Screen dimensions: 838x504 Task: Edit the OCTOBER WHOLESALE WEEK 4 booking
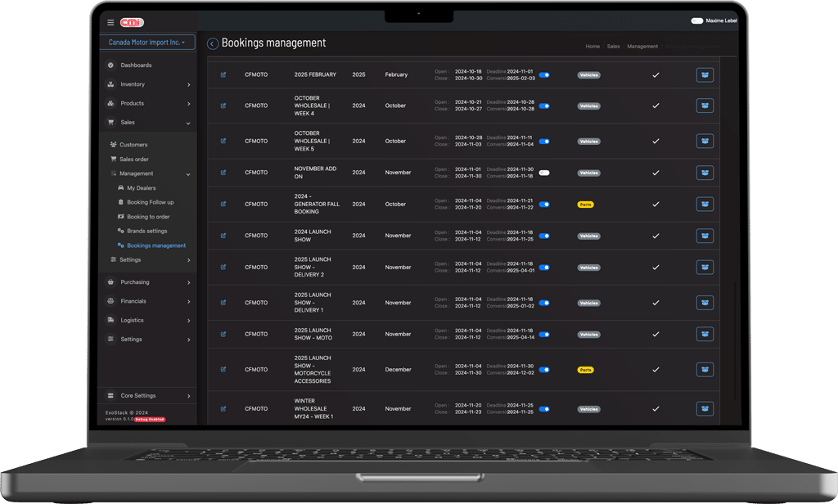223,106
